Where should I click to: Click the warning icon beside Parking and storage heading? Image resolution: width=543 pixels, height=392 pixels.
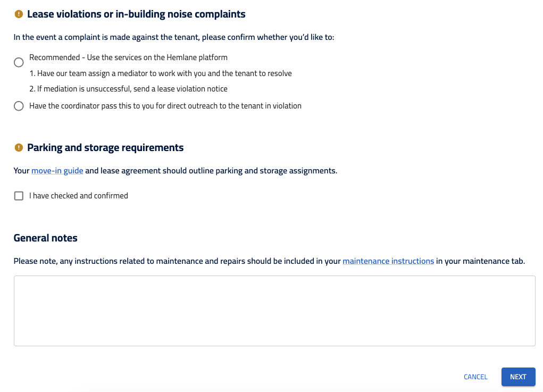(19, 147)
